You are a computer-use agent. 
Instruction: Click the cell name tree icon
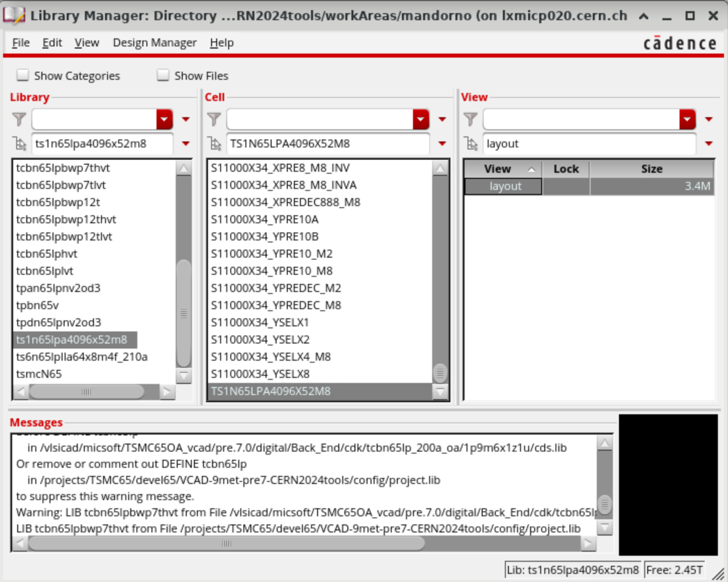[215, 144]
